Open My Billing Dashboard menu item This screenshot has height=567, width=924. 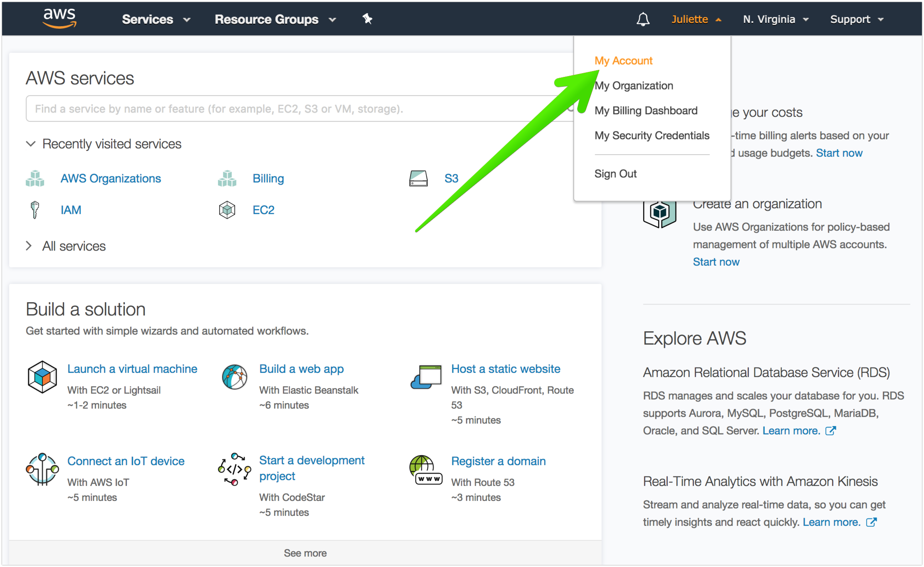point(646,111)
